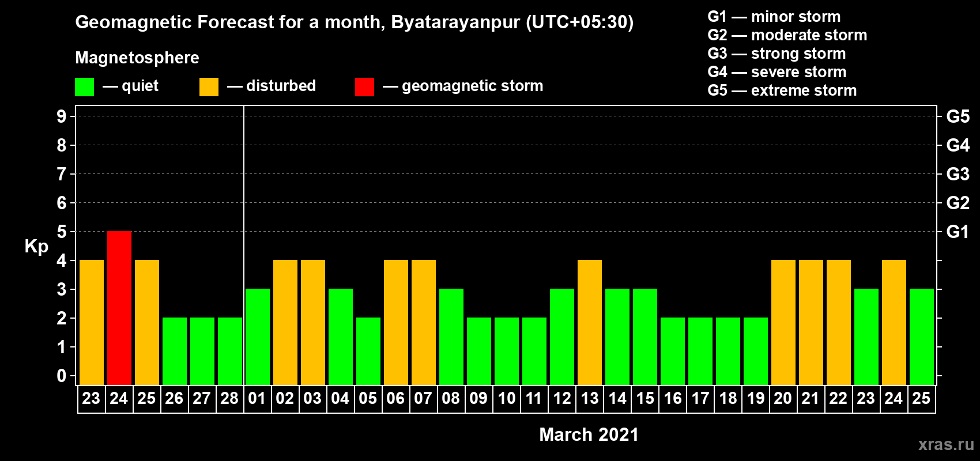The image size is (980, 461).
Task: Select the green bar above February 26
Action: (175, 352)
